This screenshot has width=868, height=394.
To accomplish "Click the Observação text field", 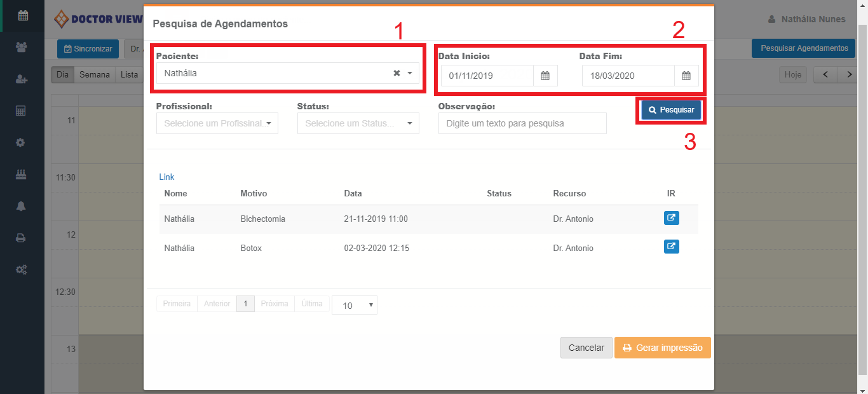I will coord(522,123).
